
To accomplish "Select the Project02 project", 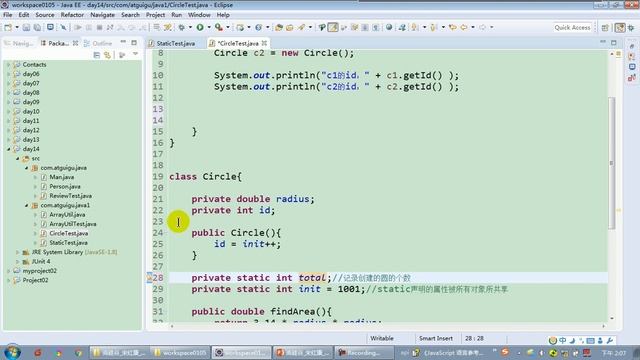I will (35, 280).
